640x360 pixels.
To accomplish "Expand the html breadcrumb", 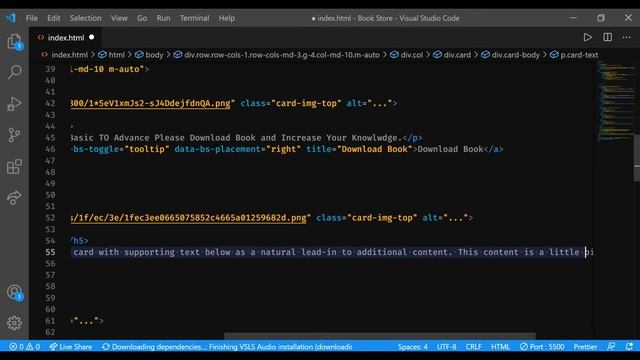I will [x=111, y=55].
